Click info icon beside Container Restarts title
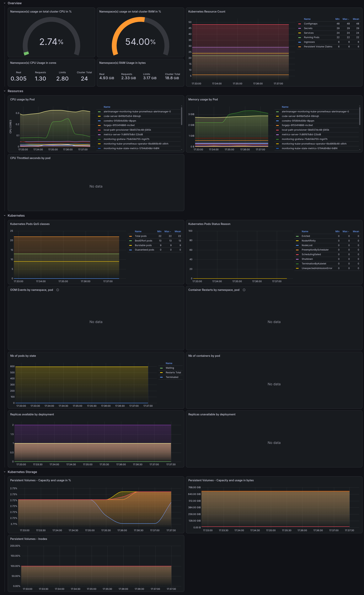Viewport: 364px width, 595px height. (x=244, y=290)
